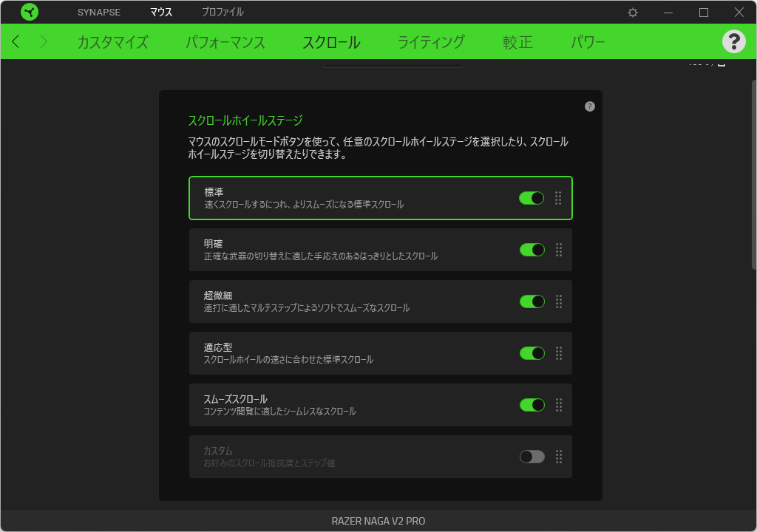Select the 標準 stage card
Image resolution: width=757 pixels, height=532 pixels.
point(381,198)
